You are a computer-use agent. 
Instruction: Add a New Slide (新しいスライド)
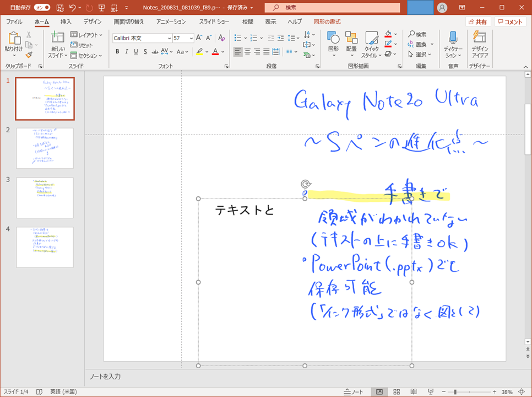(x=57, y=45)
